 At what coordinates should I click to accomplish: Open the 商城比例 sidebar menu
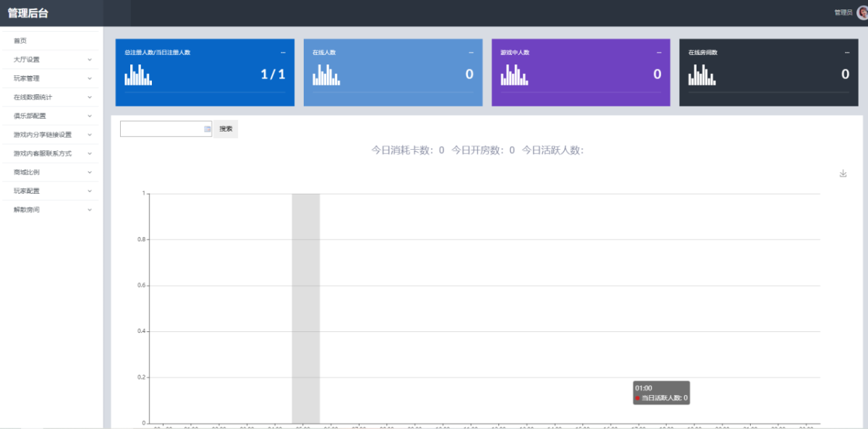tap(49, 172)
